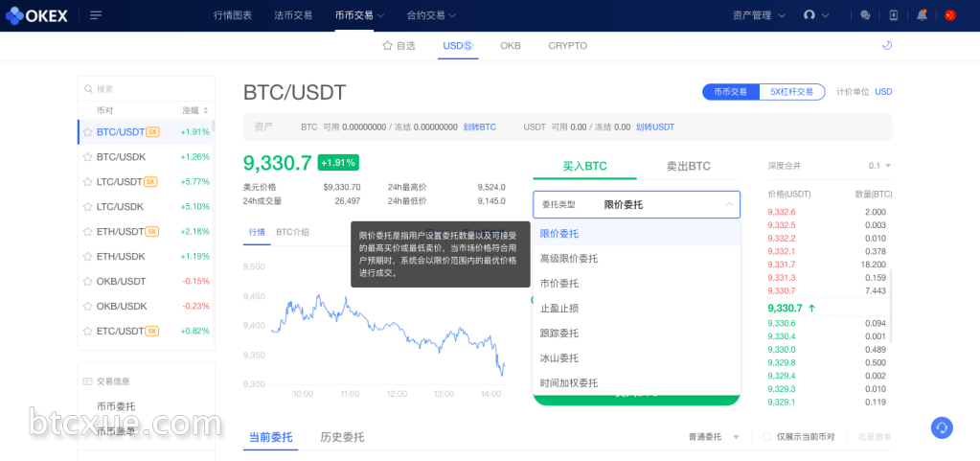Favorite the BTC/USDK pair with its star
The width and height of the screenshot is (980, 461).
click(88, 157)
